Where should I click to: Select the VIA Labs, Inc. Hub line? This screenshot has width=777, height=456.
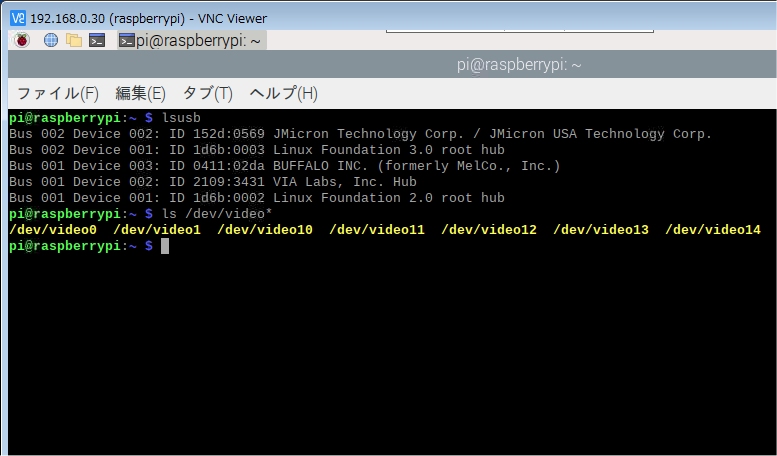click(213, 181)
